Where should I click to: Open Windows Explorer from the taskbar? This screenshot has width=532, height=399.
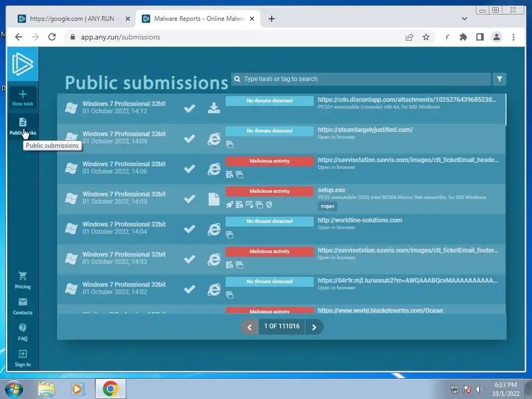[46, 389]
